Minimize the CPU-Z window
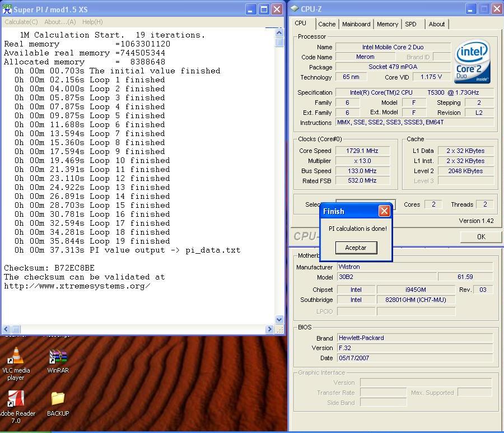 tap(470, 10)
